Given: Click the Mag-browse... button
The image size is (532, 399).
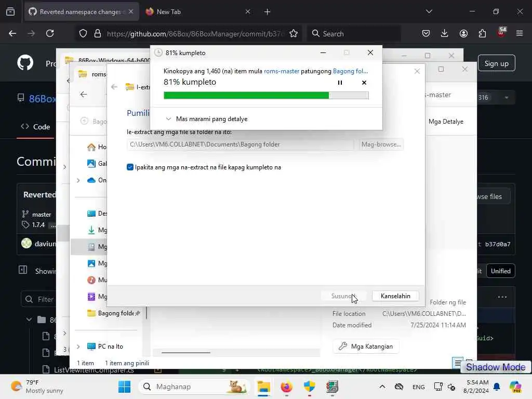Looking at the screenshot, I should coord(381,144).
